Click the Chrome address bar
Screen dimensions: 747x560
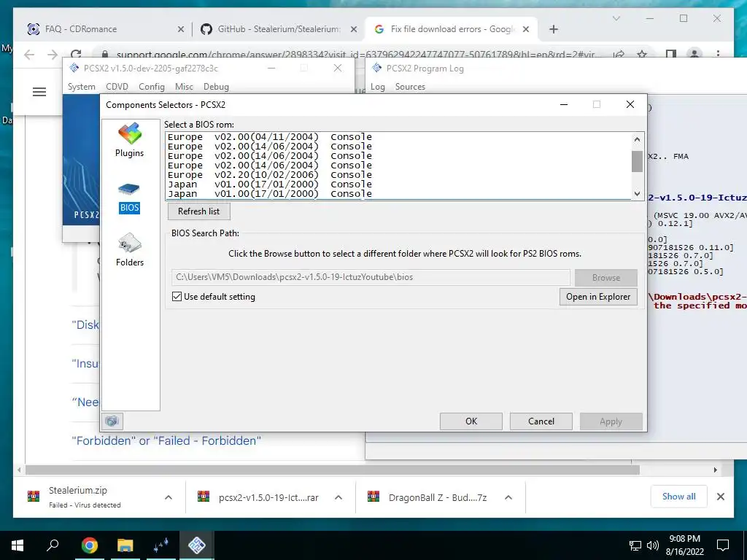[x=355, y=54]
